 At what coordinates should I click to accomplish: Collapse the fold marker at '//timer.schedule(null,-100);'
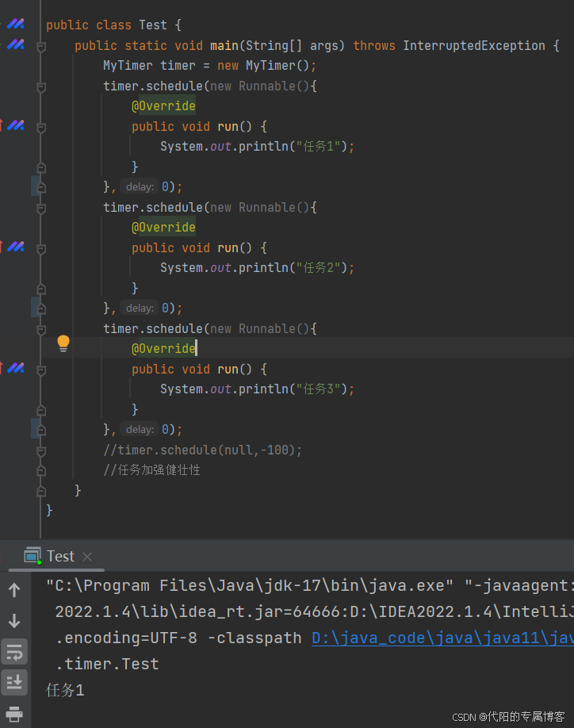coord(41,450)
